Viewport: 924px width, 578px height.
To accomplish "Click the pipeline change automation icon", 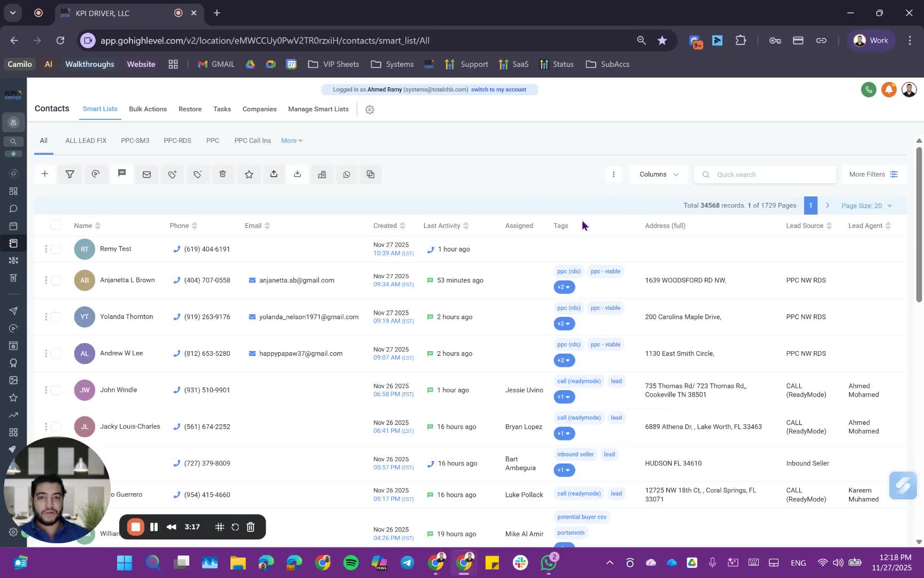I will 96,174.
